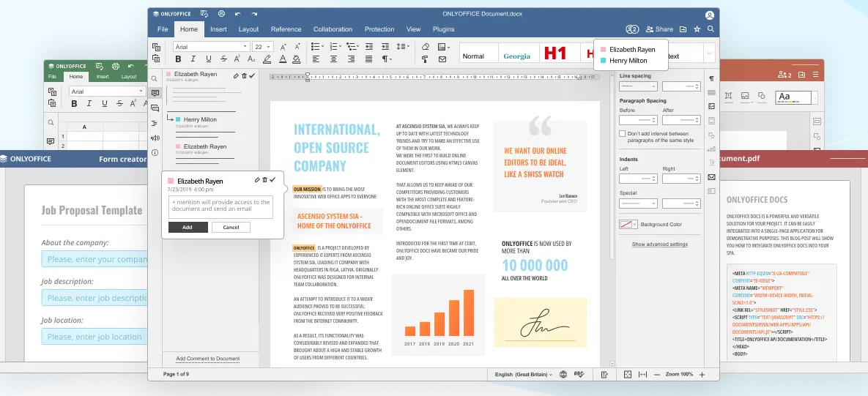868x396 pixels.
Task: Toggle Bold formatting in the ribbon
Action: [x=177, y=59]
